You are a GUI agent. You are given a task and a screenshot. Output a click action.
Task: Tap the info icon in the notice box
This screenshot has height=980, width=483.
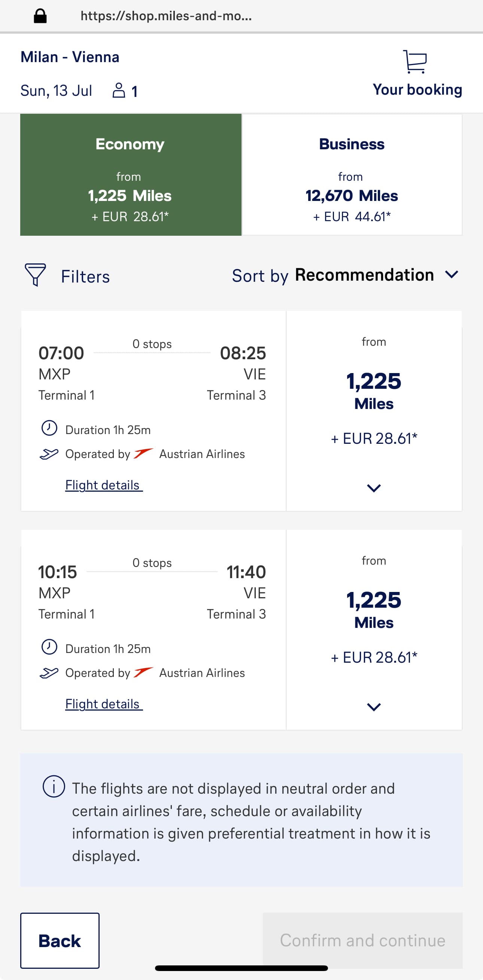pyautogui.click(x=54, y=787)
